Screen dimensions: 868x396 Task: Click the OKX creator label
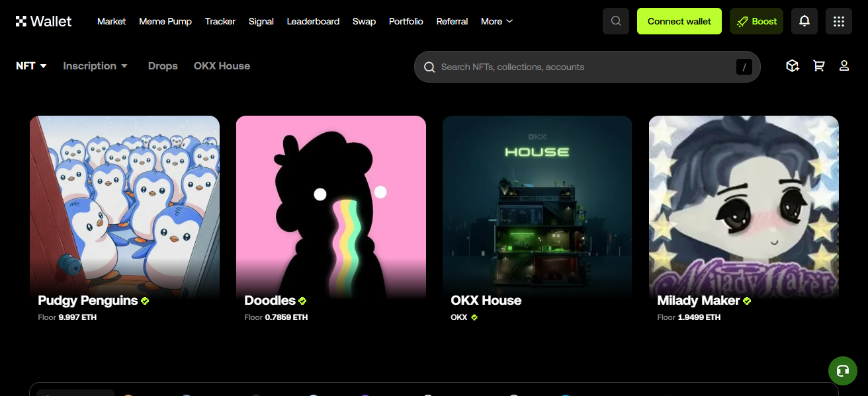coord(459,317)
